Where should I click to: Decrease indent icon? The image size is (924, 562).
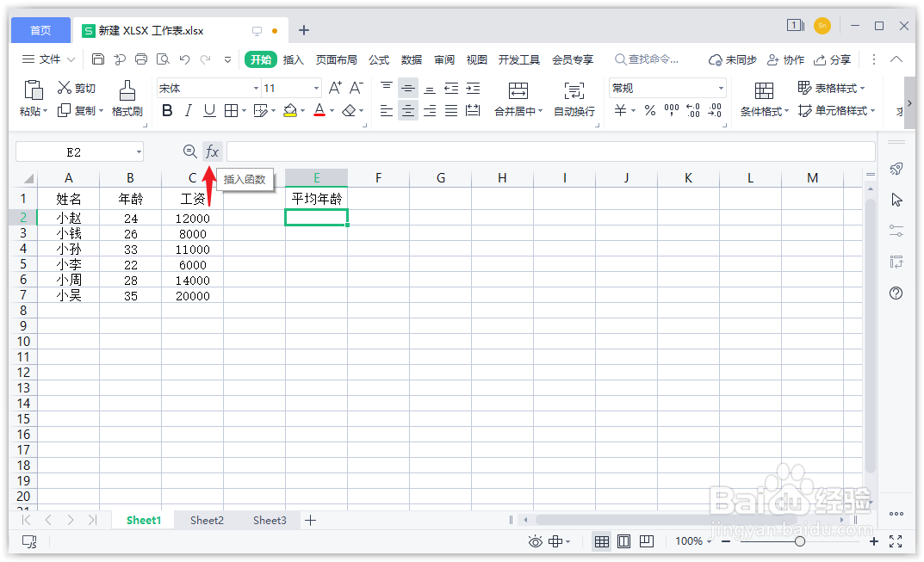click(x=451, y=89)
